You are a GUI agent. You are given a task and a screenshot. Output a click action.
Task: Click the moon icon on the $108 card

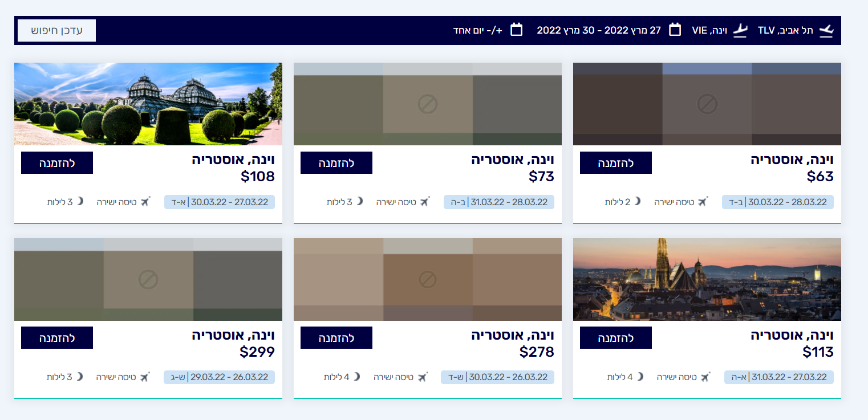coord(80,202)
